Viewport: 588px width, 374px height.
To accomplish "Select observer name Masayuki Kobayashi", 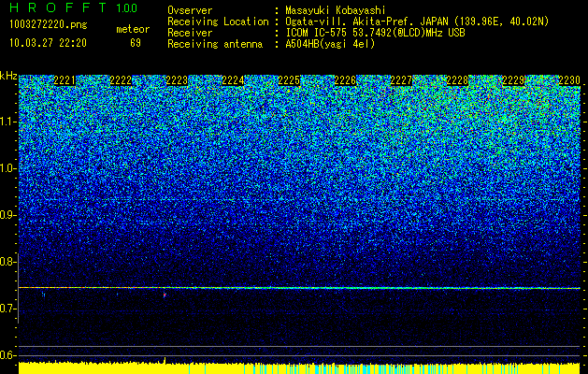I will 336,10.
